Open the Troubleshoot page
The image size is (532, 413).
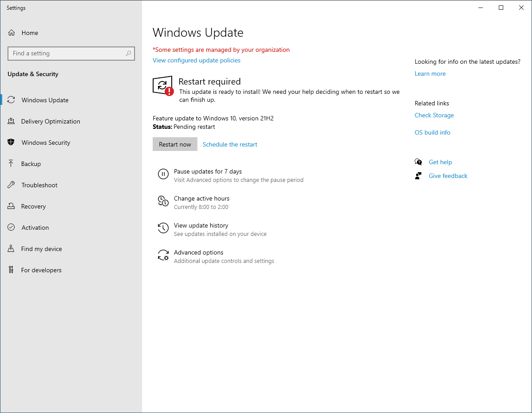pyautogui.click(x=71, y=185)
